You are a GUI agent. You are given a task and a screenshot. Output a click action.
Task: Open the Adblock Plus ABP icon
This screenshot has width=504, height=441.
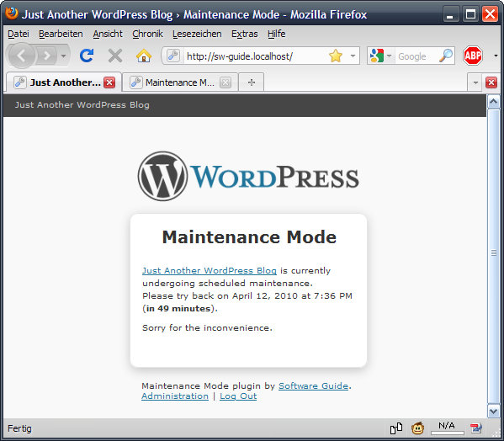(x=473, y=56)
